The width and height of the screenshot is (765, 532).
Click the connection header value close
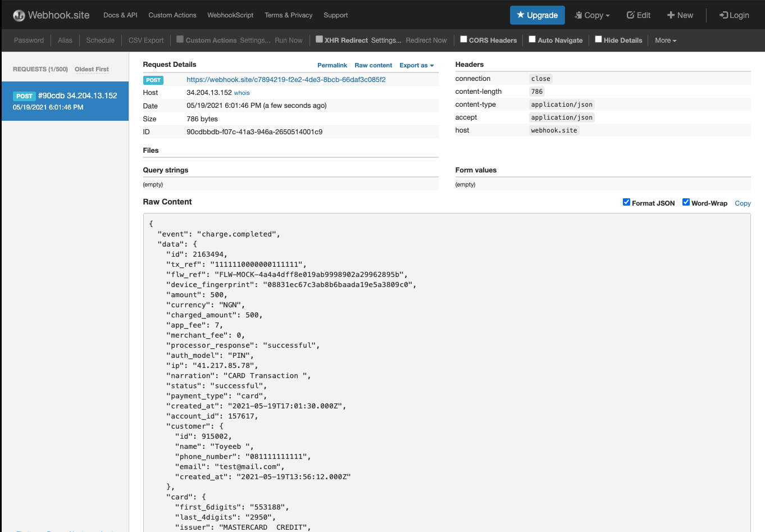[541, 79]
